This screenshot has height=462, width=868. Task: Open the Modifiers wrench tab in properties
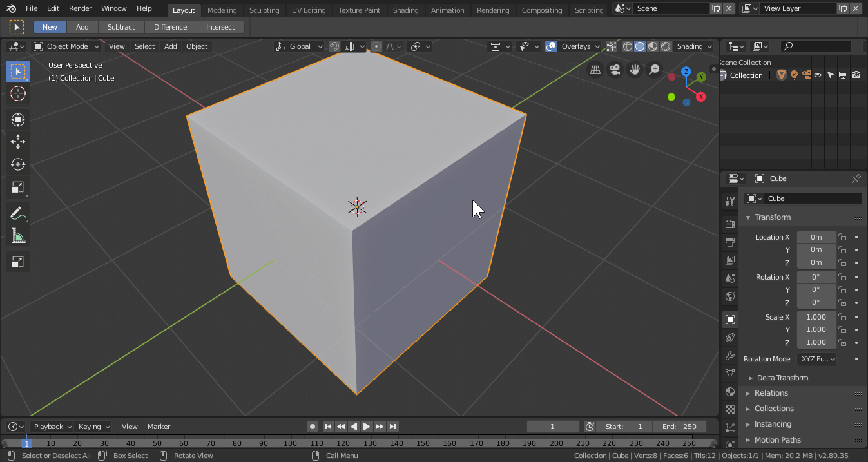[730, 356]
